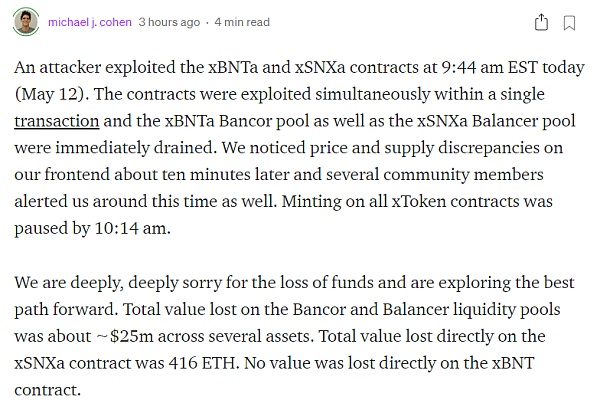Visit the michael j. cohen author link
This screenshot has height=413, width=600.
90,22
